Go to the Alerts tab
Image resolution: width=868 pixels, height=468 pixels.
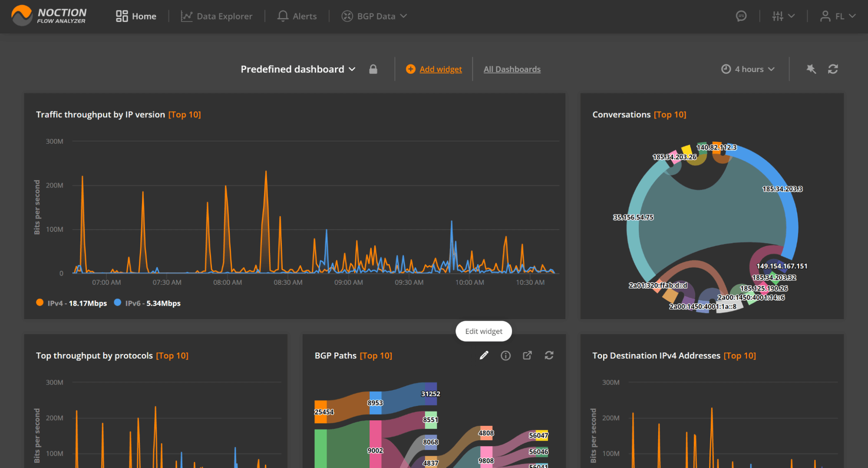coord(297,16)
